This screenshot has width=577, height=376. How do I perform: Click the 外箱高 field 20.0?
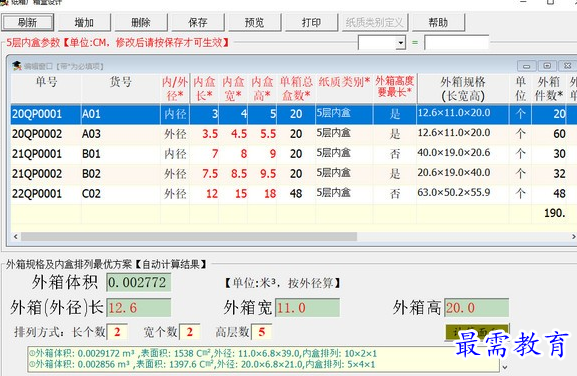click(477, 308)
